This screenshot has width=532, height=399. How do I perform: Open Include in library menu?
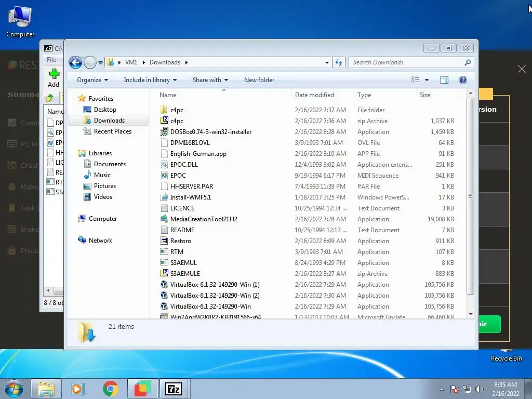point(150,80)
